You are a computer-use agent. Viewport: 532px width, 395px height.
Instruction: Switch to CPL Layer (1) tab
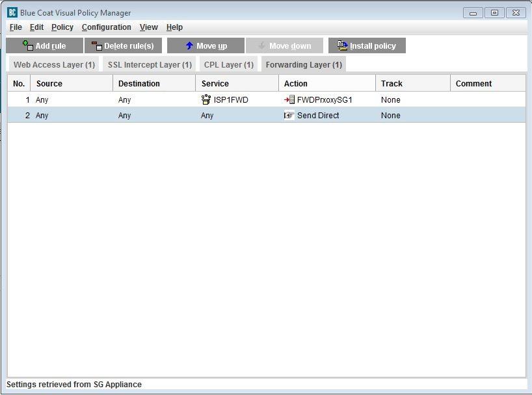pos(229,64)
